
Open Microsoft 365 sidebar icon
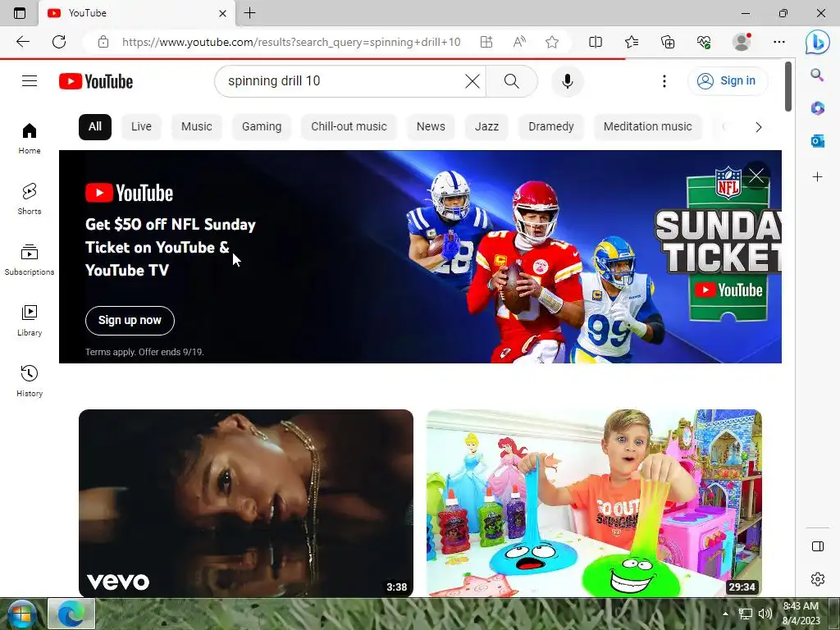coord(817,108)
